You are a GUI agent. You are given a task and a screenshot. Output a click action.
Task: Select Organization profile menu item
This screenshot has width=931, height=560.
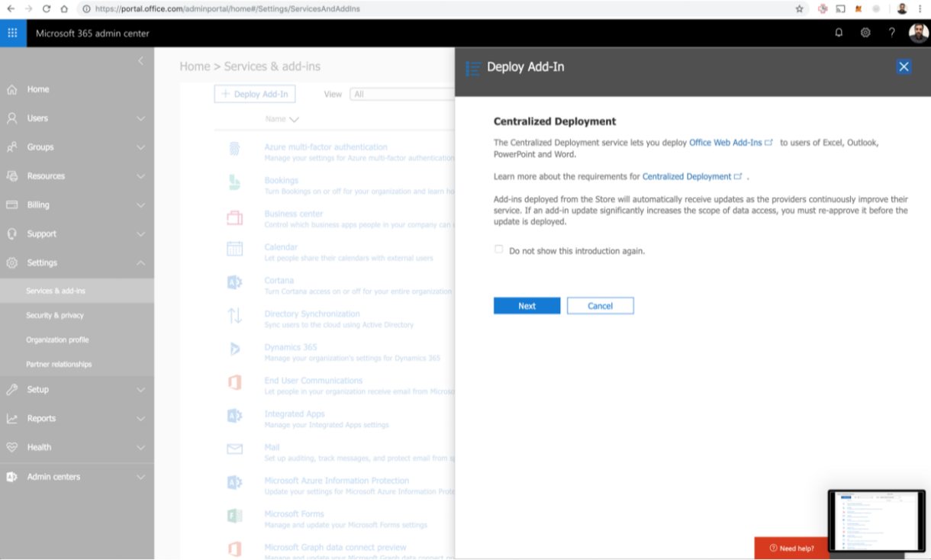coord(77,340)
